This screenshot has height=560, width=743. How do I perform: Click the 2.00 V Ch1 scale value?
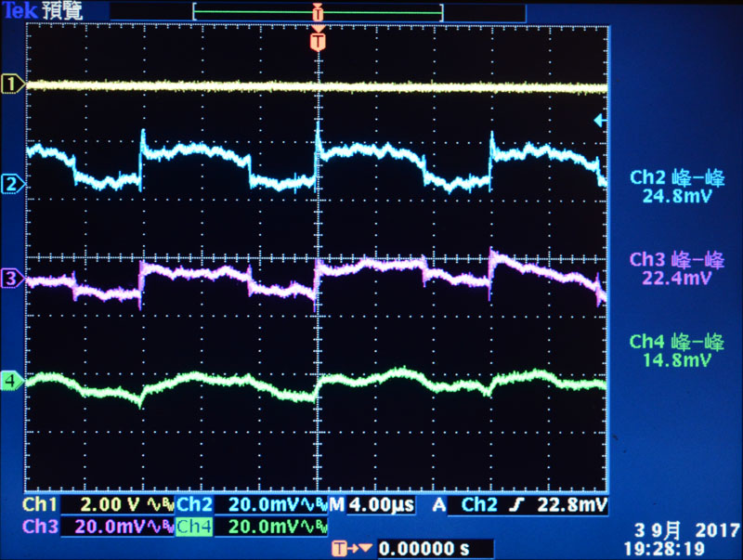click(111, 504)
